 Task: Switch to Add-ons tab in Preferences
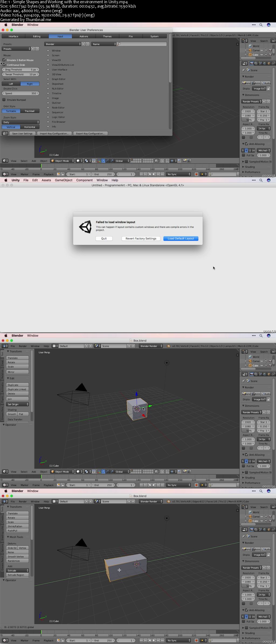pyautogui.click(x=84, y=36)
